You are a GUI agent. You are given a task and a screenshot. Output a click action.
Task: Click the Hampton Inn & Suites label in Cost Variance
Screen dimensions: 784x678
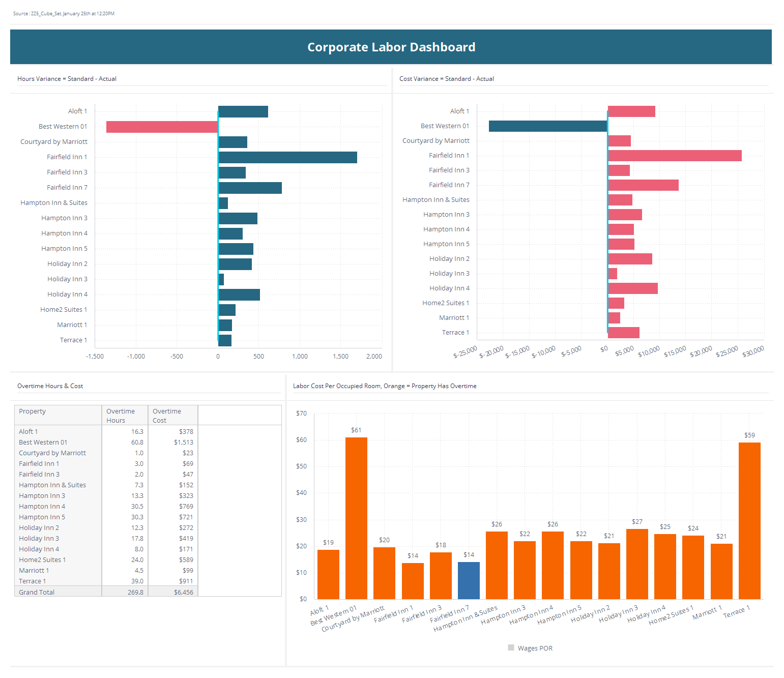pos(436,200)
